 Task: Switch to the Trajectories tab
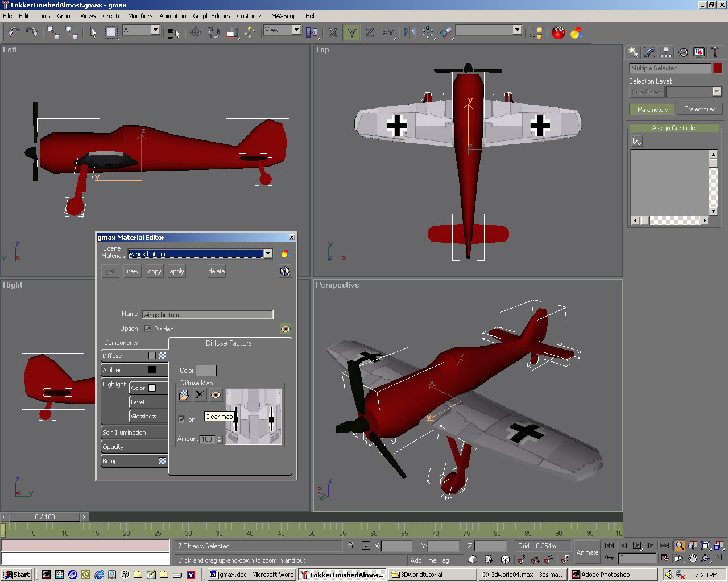(x=700, y=109)
